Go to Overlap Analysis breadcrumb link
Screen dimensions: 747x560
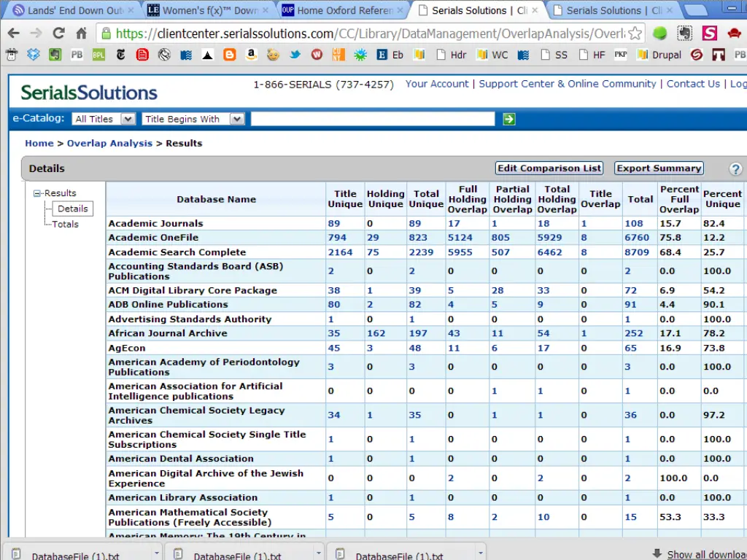pos(109,144)
